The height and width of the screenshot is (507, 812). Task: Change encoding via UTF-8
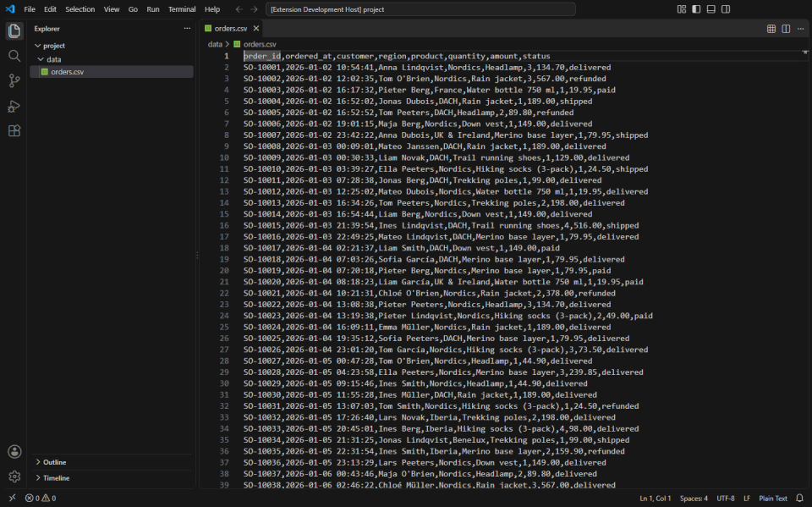coord(726,499)
